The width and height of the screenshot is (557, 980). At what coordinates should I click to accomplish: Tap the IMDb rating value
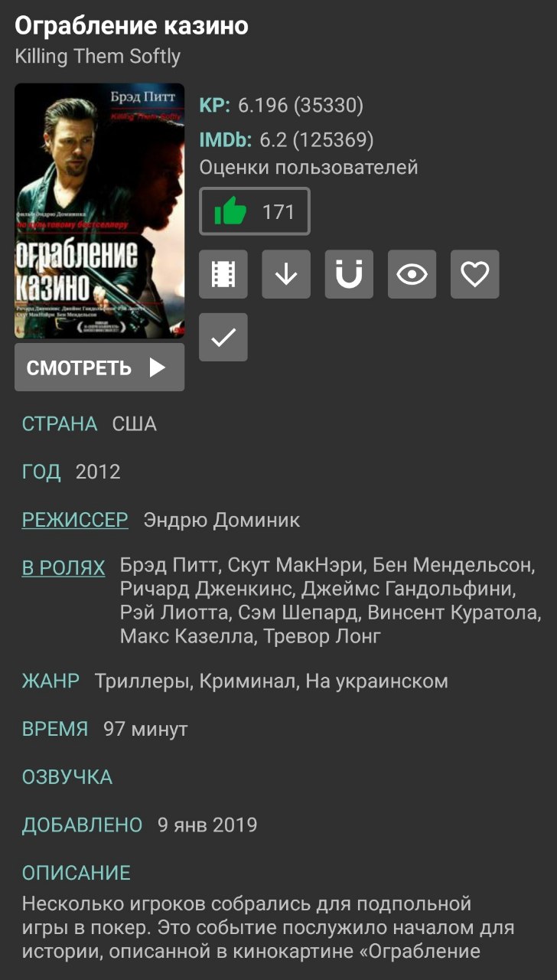click(x=317, y=140)
